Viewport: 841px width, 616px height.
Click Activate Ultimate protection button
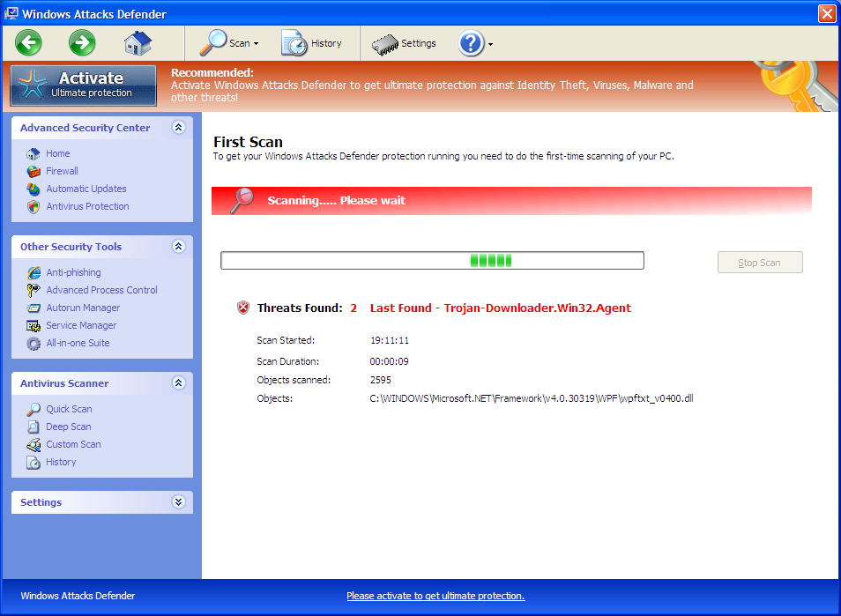tap(84, 85)
